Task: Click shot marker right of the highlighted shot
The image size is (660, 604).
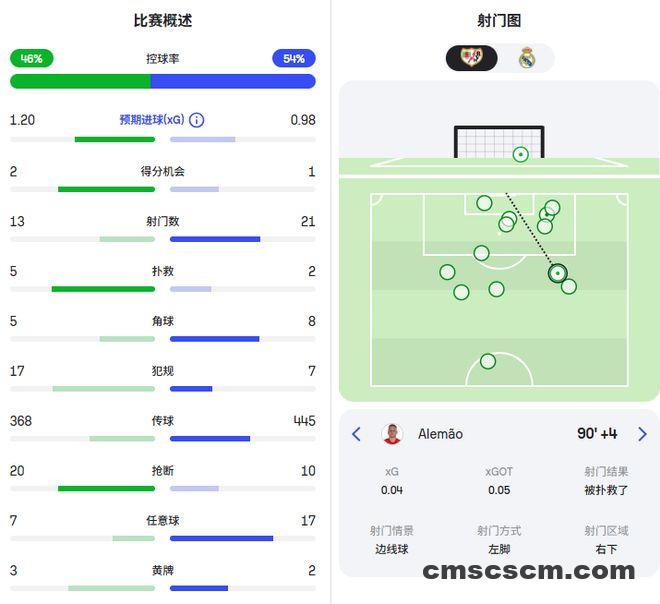Action: pyautogui.click(x=569, y=287)
